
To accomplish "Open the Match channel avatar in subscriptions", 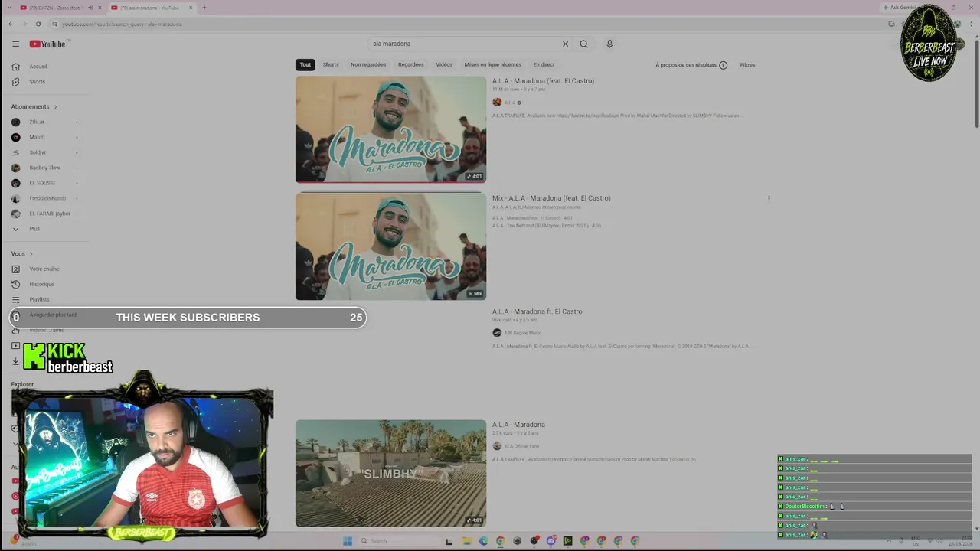I will pyautogui.click(x=15, y=138).
